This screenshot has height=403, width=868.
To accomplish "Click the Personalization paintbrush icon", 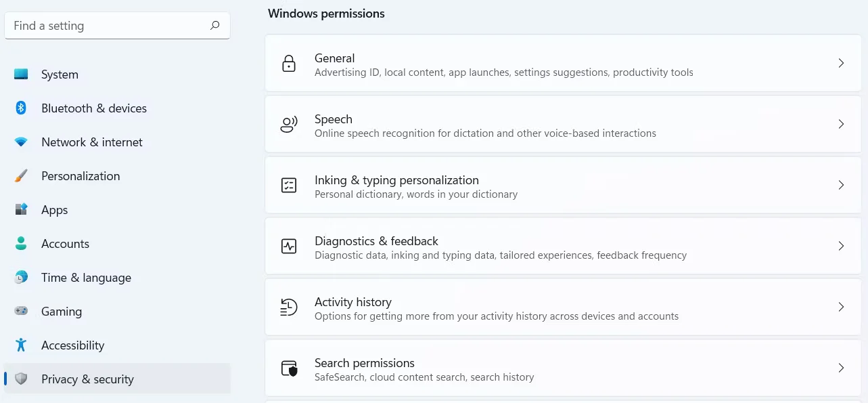I will click(x=21, y=176).
